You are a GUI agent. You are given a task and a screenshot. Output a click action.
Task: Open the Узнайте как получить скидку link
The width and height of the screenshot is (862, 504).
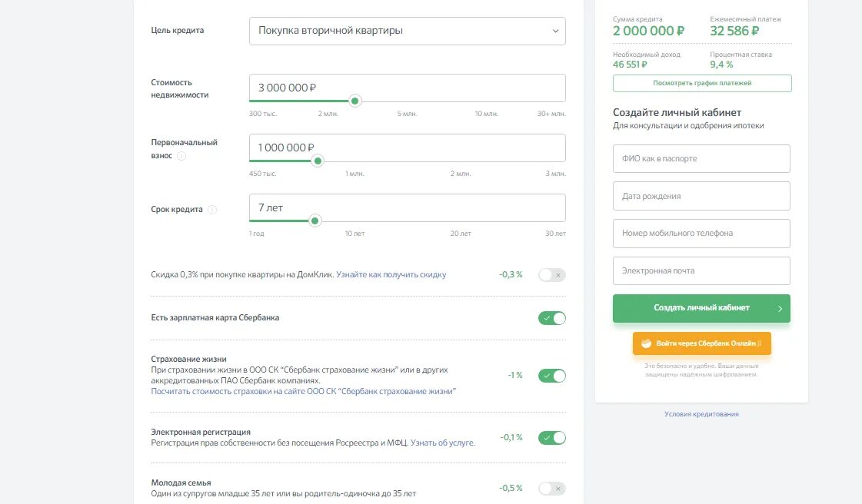click(391, 275)
